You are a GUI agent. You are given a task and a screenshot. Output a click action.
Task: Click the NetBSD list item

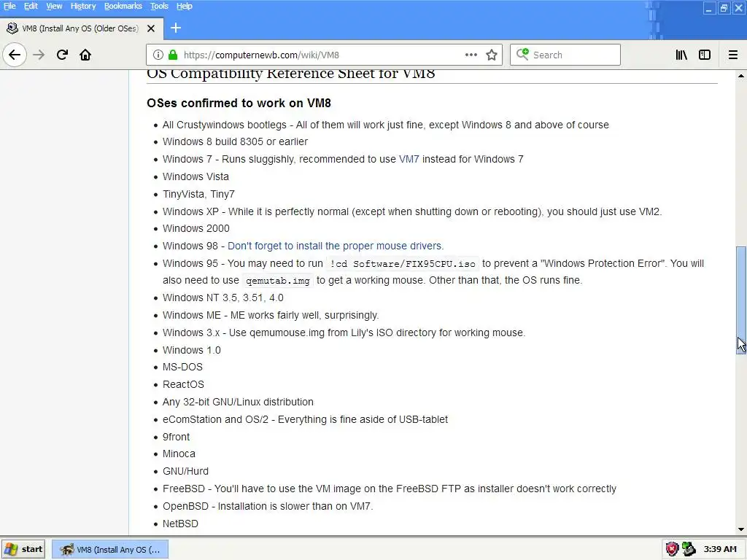click(x=180, y=524)
